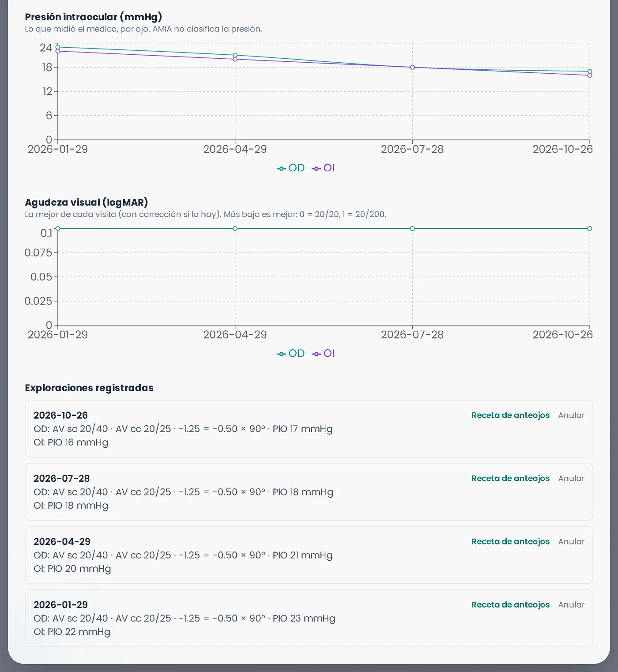This screenshot has height=672, width=618.
Task: Select the OD pressure point for 2026-04-29
Action: point(235,55)
